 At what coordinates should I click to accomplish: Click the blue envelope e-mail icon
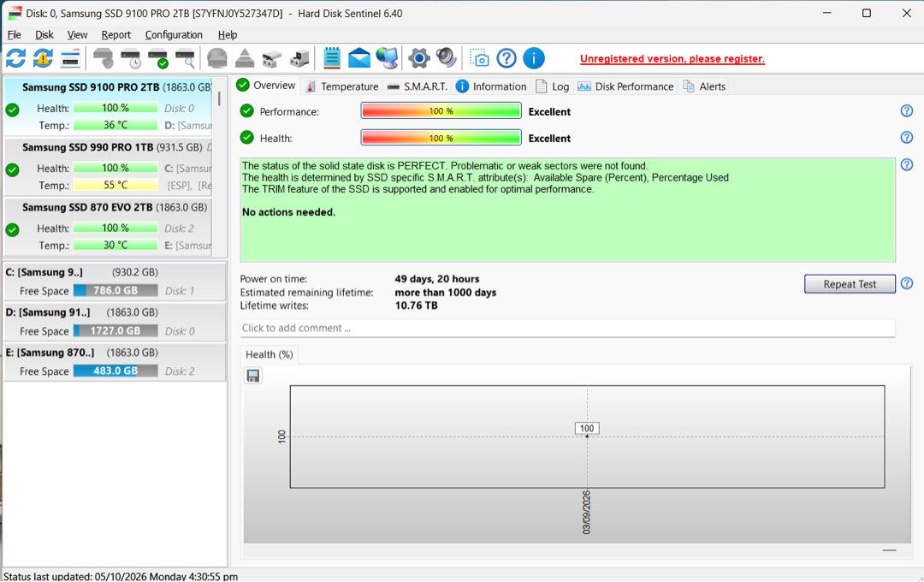(358, 58)
